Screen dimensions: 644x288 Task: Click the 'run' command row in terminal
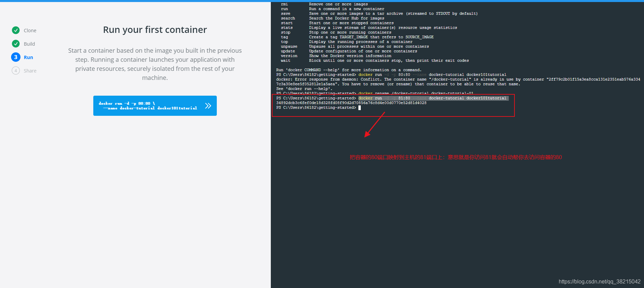click(x=333, y=9)
